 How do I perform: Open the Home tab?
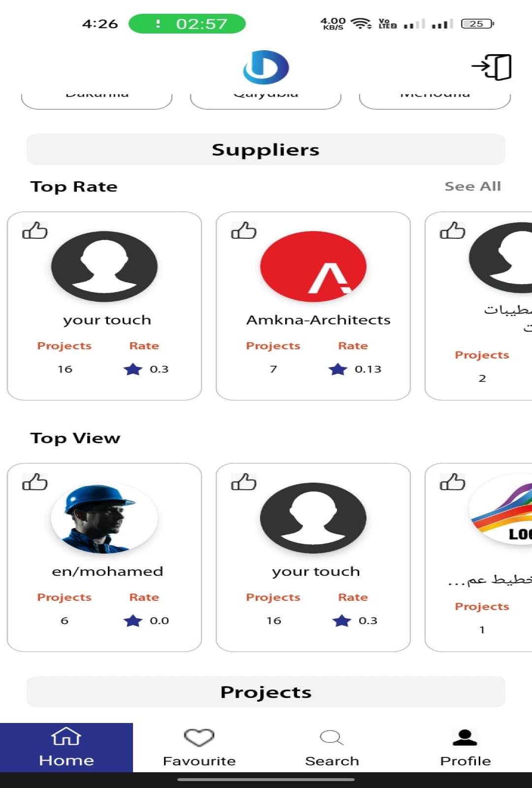[66, 748]
